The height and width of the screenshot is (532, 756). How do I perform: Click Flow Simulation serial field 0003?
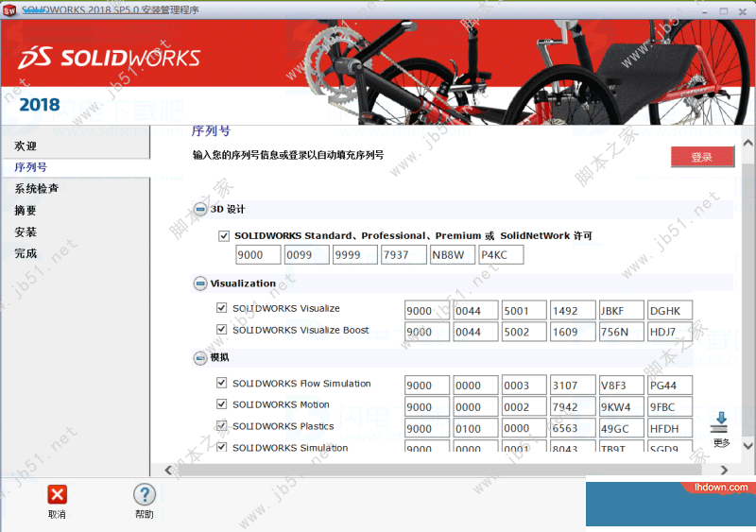524,386
